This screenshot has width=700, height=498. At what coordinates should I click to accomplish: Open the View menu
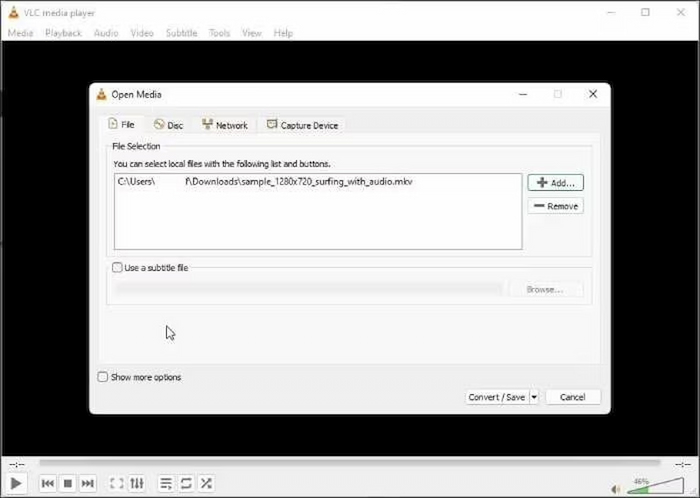click(x=252, y=33)
